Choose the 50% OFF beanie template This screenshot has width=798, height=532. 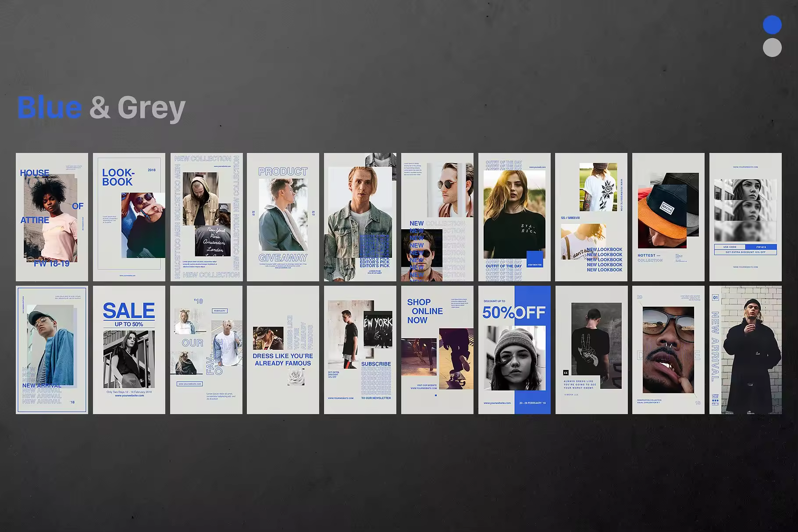point(514,350)
